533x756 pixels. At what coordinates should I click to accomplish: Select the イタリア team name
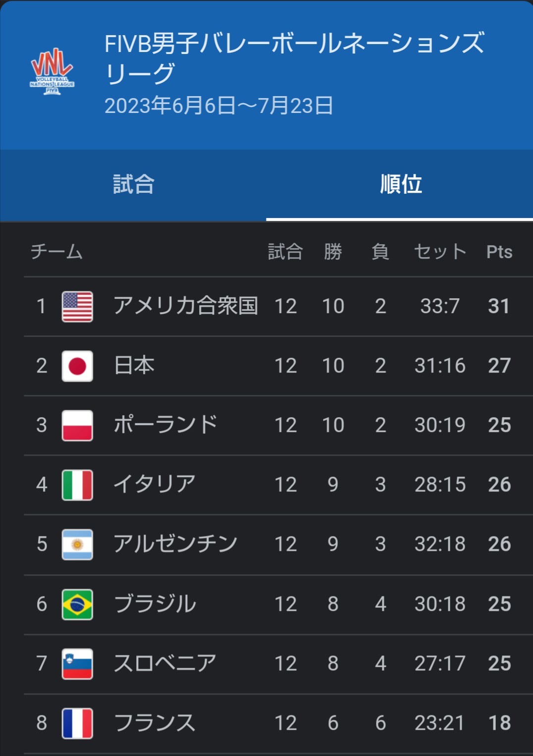(x=155, y=484)
